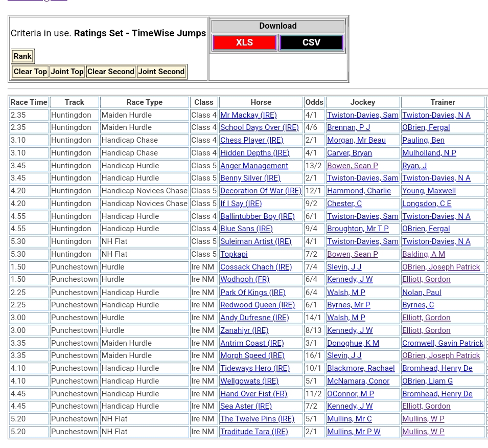Select the Clear Top filter

pos(30,72)
